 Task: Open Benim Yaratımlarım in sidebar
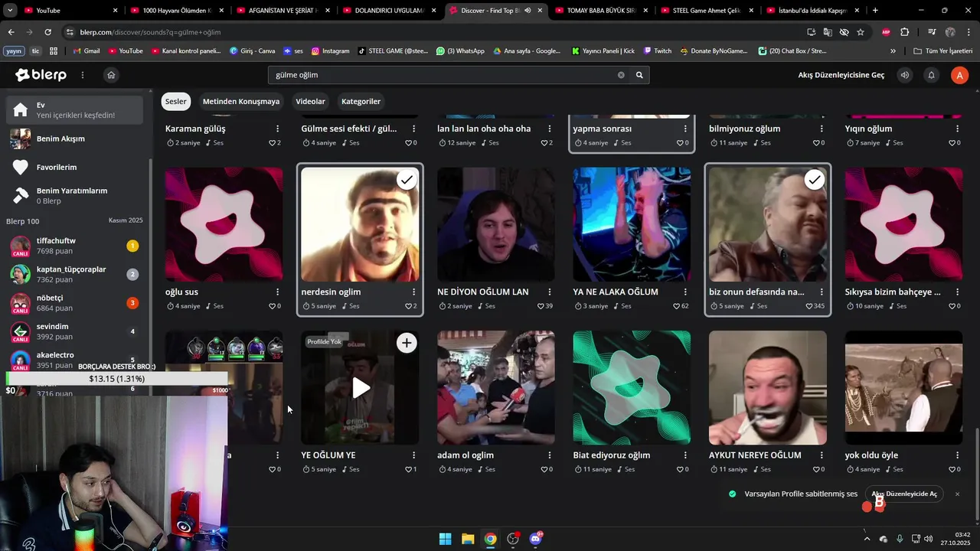(x=72, y=195)
